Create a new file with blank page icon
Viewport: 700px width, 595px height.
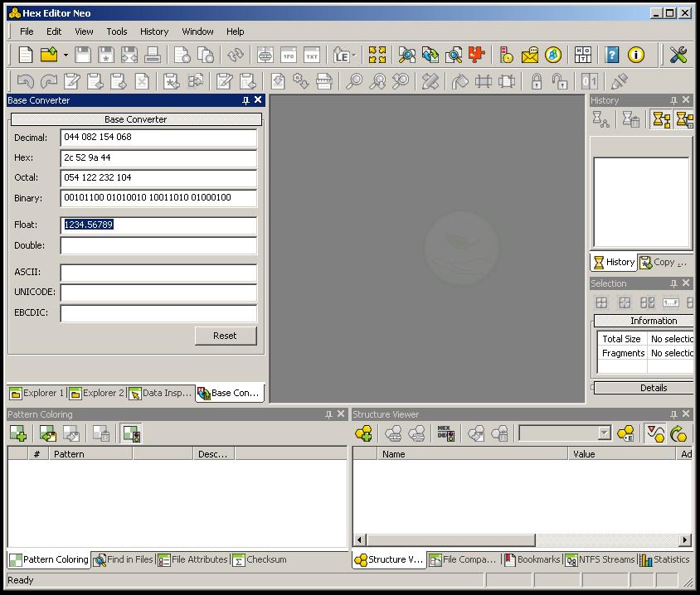pos(26,55)
